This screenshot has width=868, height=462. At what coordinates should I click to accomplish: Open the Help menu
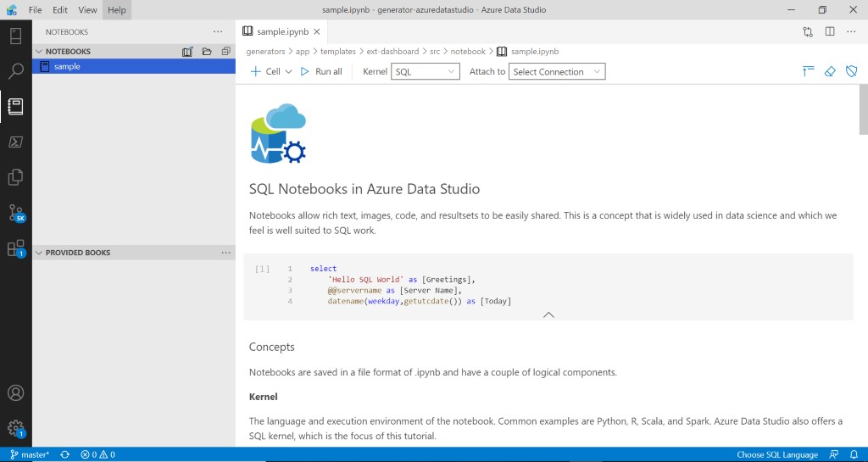coord(117,10)
